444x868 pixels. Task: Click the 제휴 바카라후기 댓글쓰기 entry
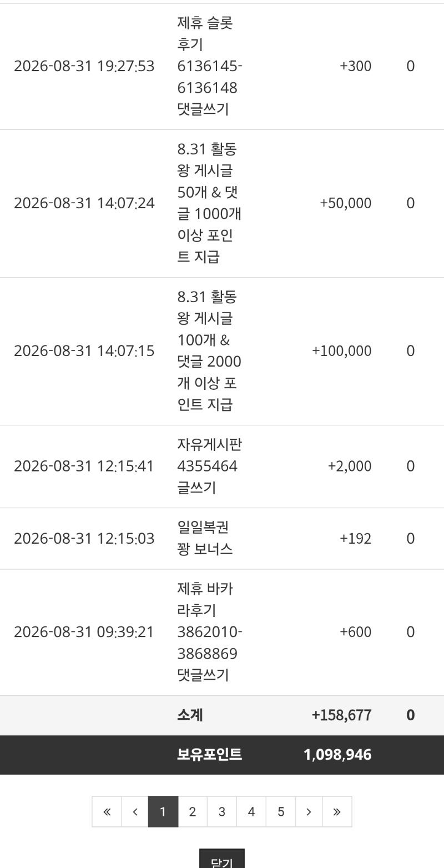click(210, 632)
